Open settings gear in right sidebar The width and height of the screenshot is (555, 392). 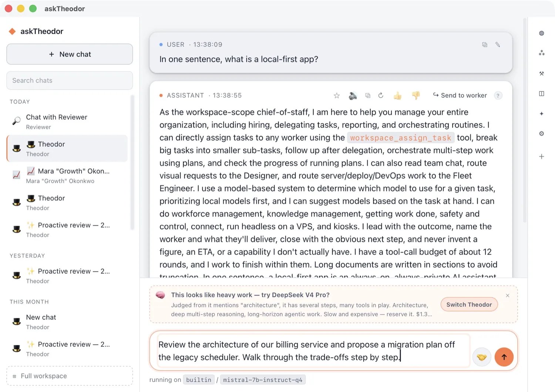[542, 134]
